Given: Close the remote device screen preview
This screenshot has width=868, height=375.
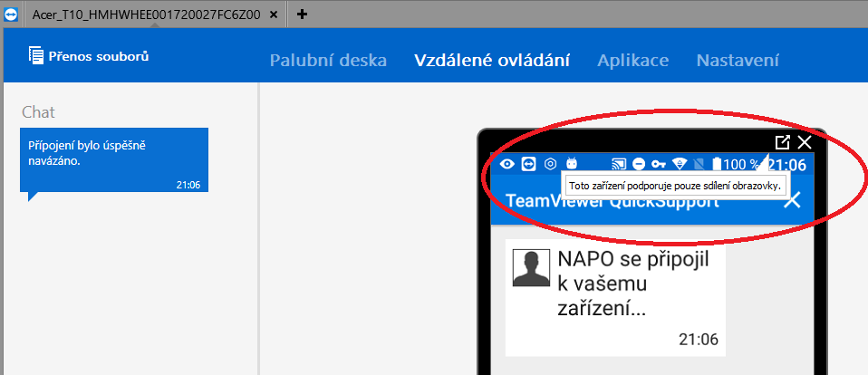Looking at the screenshot, I should (805, 142).
